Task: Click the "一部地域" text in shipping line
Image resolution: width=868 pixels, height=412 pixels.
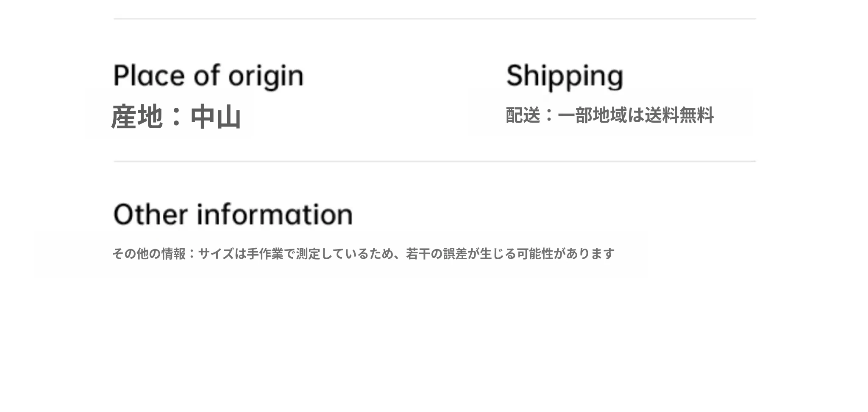Action: click(592, 115)
